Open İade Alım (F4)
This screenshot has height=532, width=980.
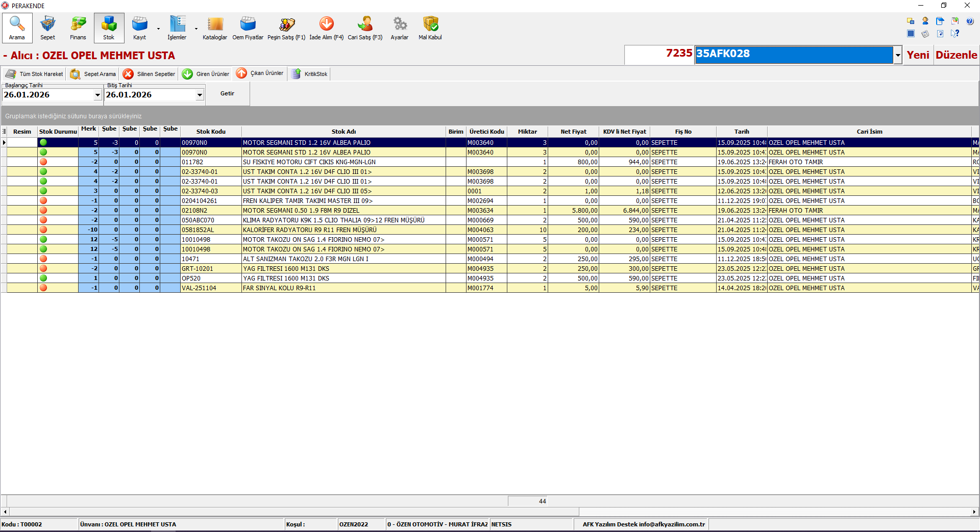click(326, 28)
